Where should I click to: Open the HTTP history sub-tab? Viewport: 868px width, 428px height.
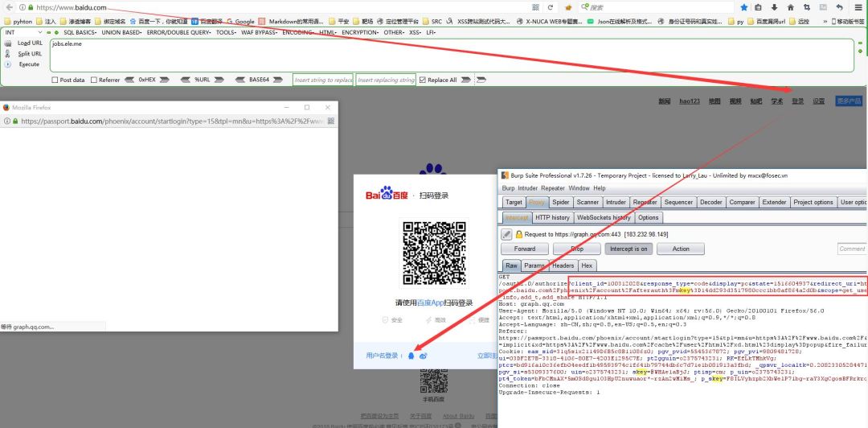coord(552,217)
